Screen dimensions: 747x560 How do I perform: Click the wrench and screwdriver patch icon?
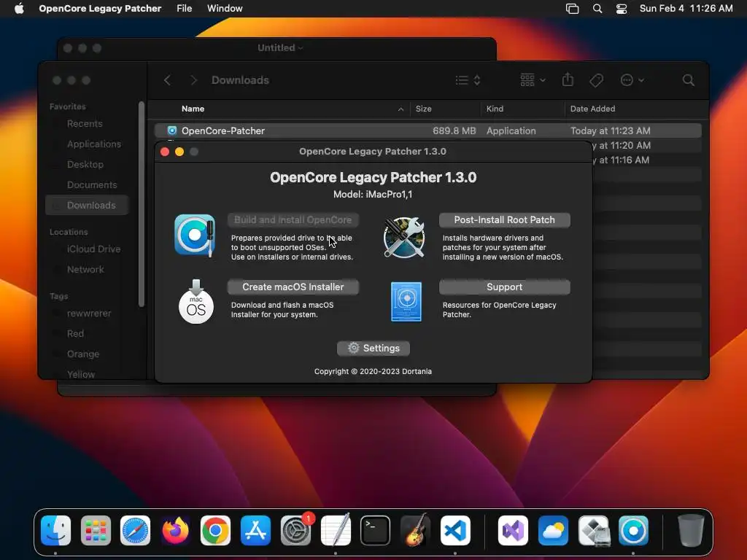click(404, 237)
